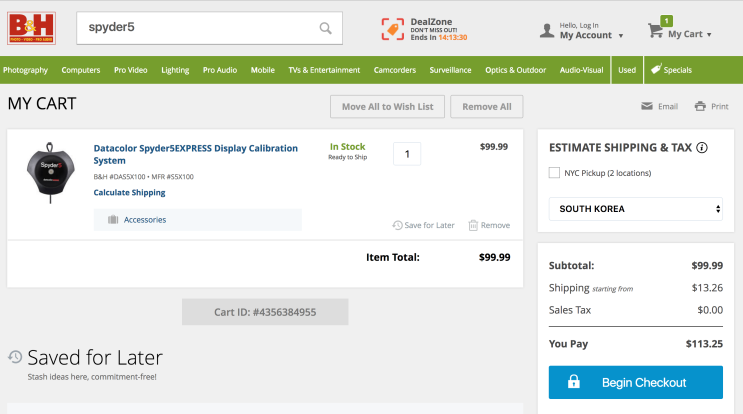Viewport: 743px width, 414px height.
Task: Click the Accessories suitcase icon
Action: (113, 219)
